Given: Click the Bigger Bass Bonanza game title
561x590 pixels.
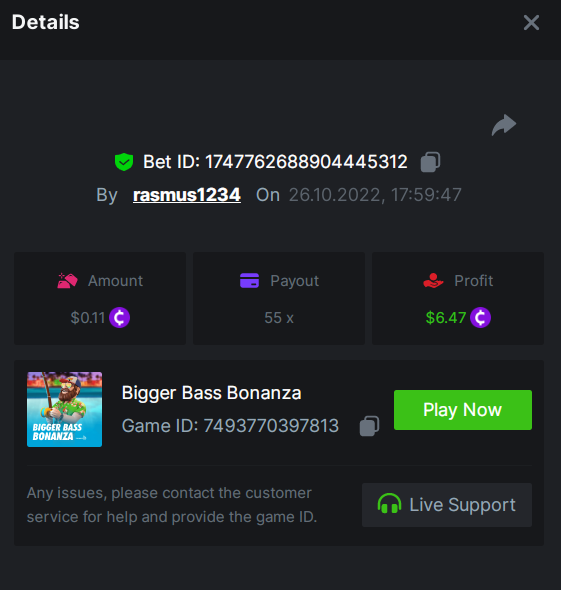Looking at the screenshot, I should pos(211,393).
